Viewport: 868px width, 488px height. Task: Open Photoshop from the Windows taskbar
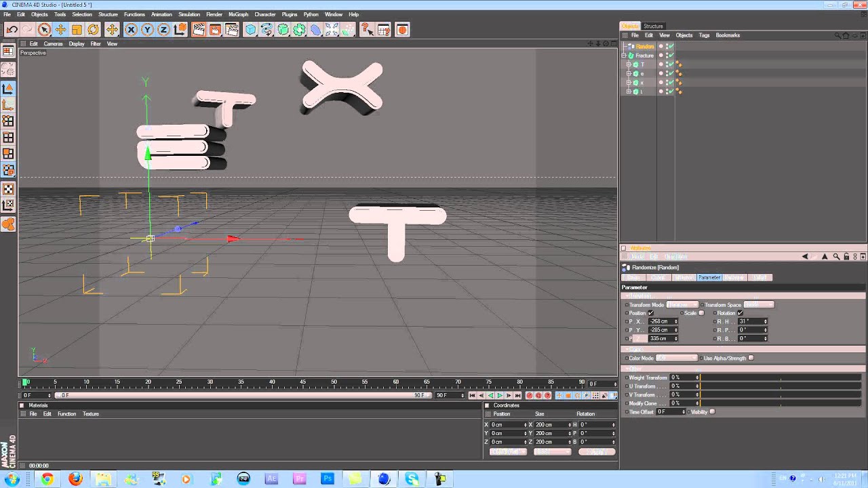(x=328, y=479)
